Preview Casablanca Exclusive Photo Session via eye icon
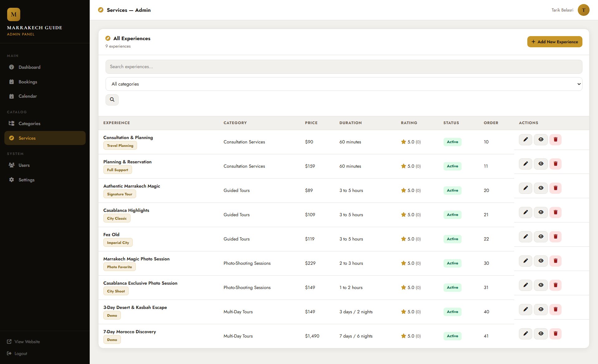 click(x=541, y=285)
